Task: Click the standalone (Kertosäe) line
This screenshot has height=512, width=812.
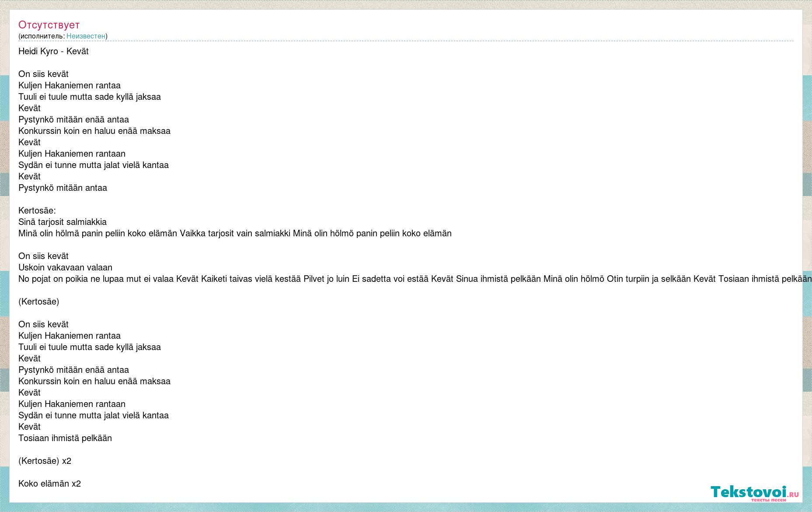Action: (x=38, y=302)
